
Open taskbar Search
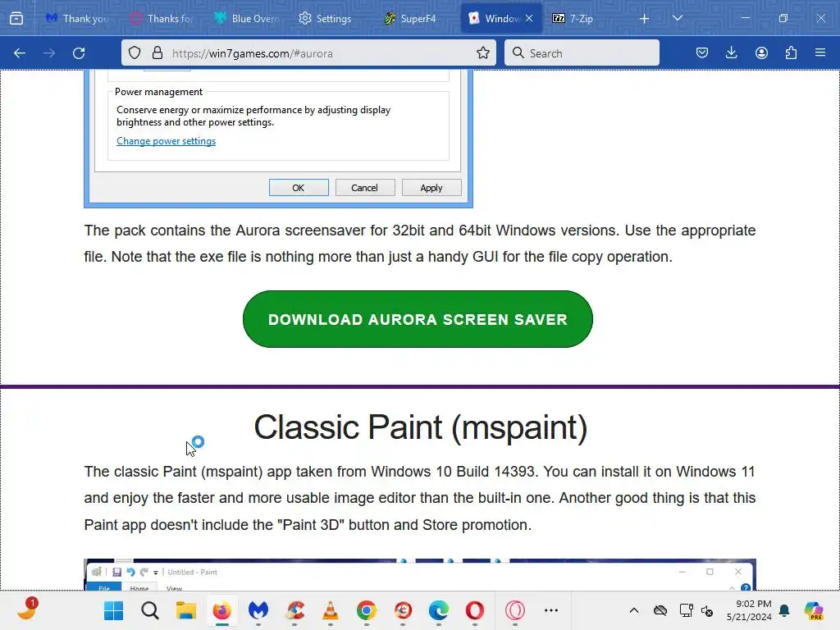pos(150,610)
